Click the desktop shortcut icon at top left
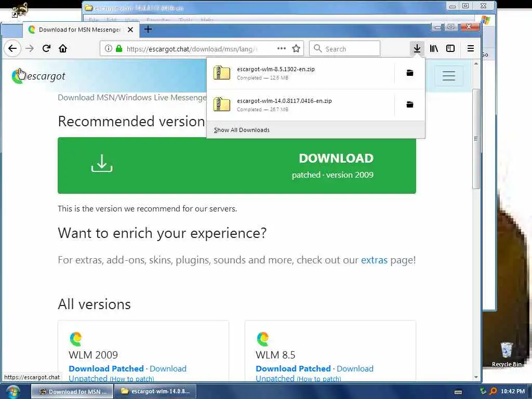Image resolution: width=532 pixels, height=399 pixels. click(x=19, y=9)
